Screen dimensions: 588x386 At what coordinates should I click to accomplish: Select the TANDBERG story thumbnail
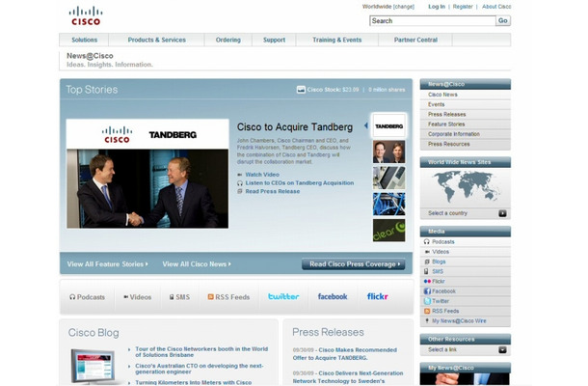388,125
